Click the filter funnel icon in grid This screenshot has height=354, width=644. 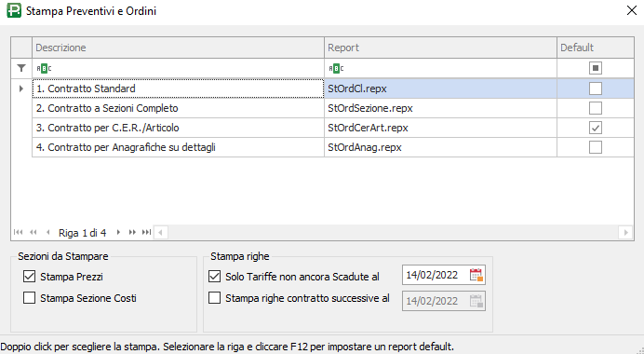click(21, 68)
